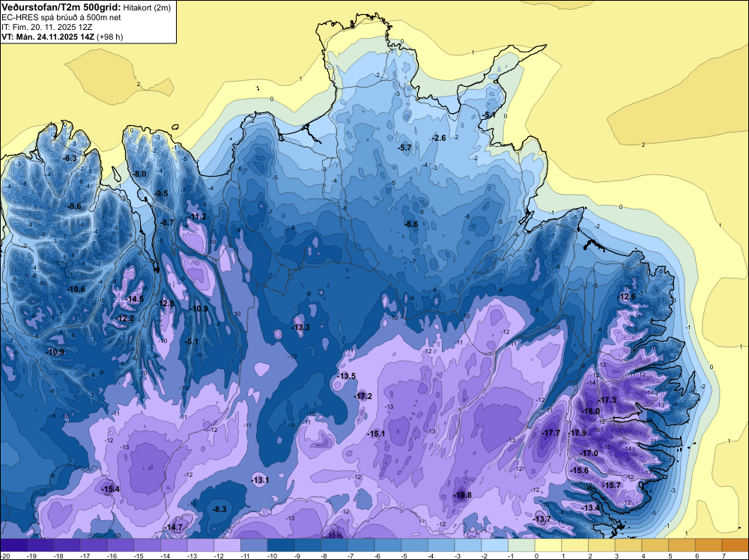Select the -18.0 station value
Screen dimensions: 749x560
[591, 411]
